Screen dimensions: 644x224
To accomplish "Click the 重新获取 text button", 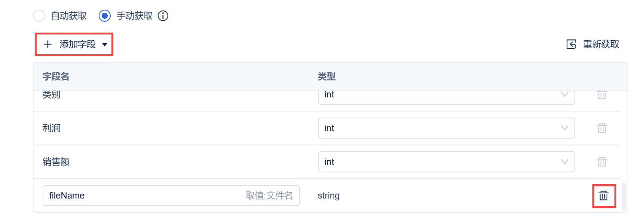I will click(601, 44).
